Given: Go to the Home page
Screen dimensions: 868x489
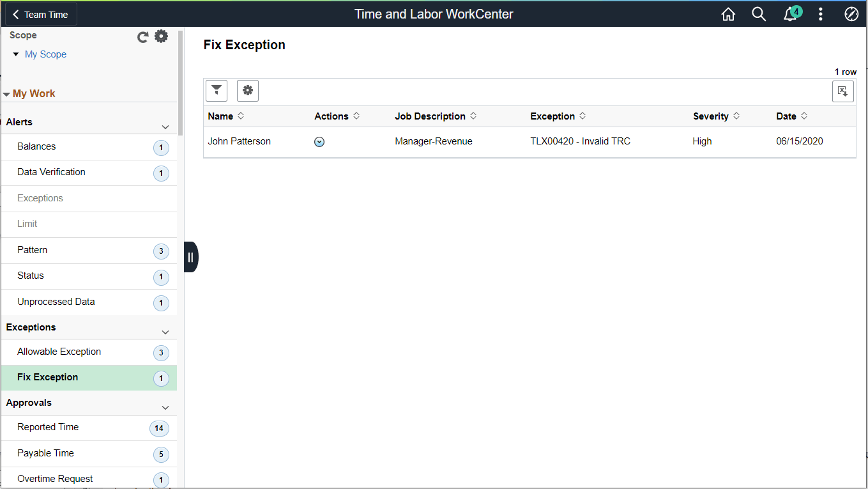Looking at the screenshot, I should click(x=728, y=13).
